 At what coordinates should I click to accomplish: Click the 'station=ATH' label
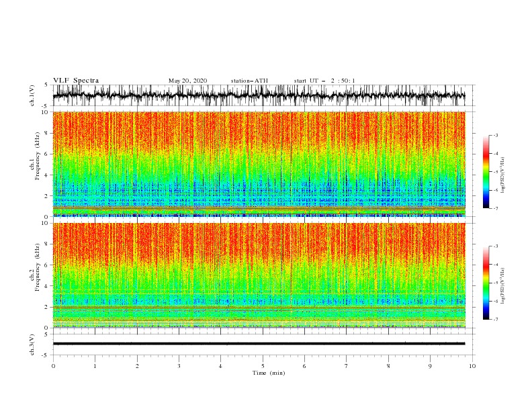pos(249,81)
